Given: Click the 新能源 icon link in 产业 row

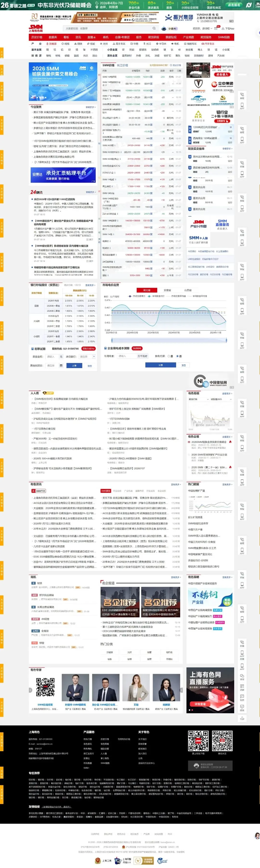Looking at the screenshot, I should point(51,44).
